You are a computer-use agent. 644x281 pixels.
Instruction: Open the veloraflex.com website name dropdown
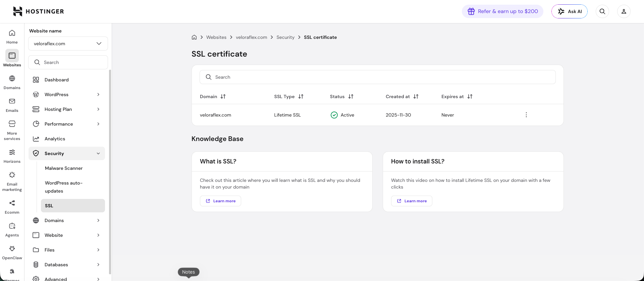coord(68,44)
